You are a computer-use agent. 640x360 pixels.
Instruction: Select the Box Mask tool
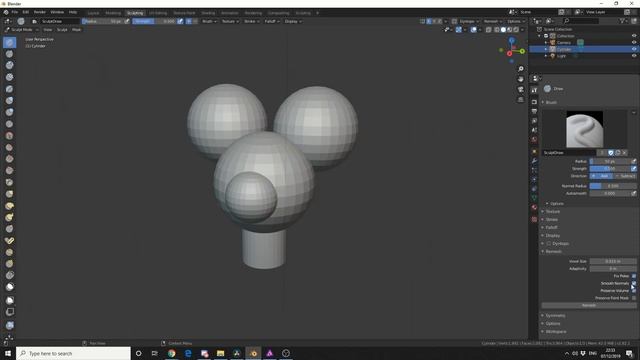9,300
